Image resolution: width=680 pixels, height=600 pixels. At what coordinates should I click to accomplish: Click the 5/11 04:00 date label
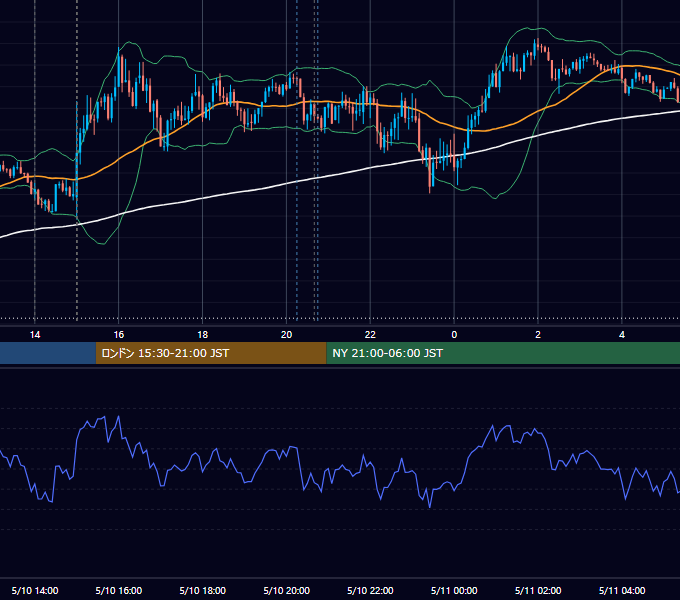pyautogui.click(x=622, y=590)
